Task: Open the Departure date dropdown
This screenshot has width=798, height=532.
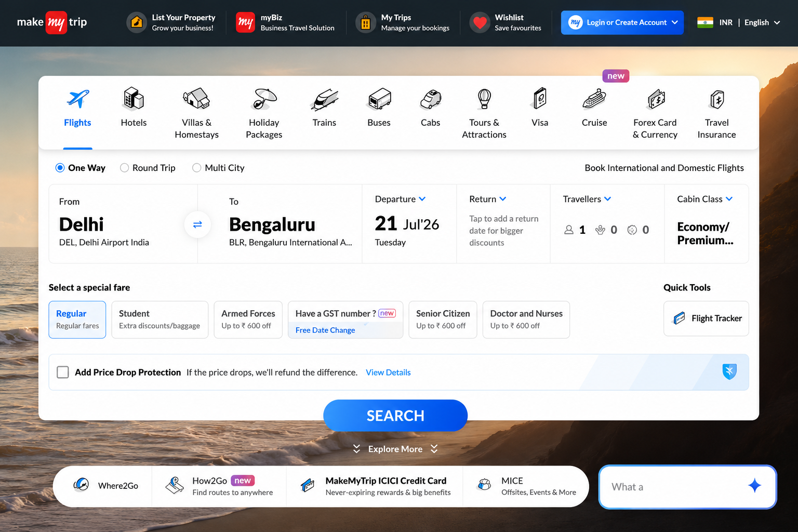Action: [x=401, y=199]
